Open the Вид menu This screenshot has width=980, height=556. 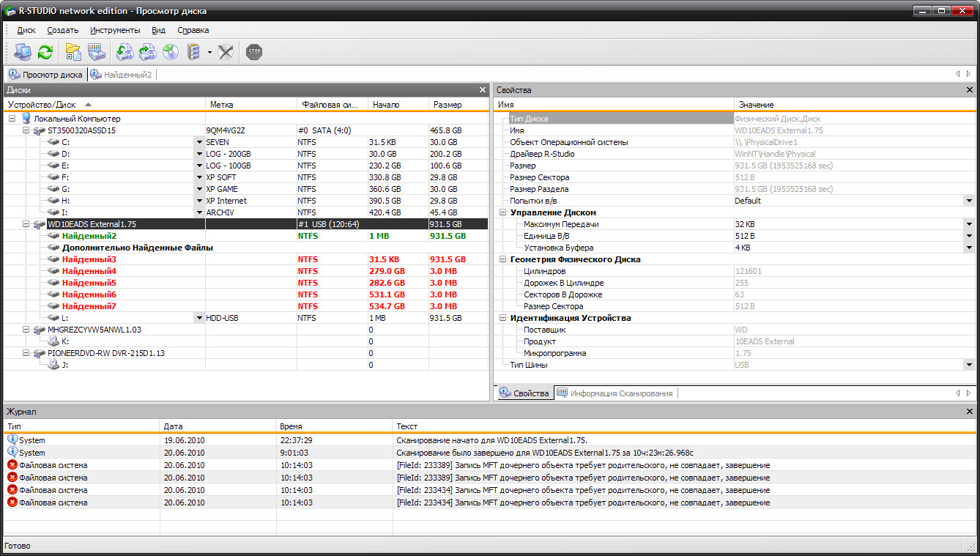point(158,30)
